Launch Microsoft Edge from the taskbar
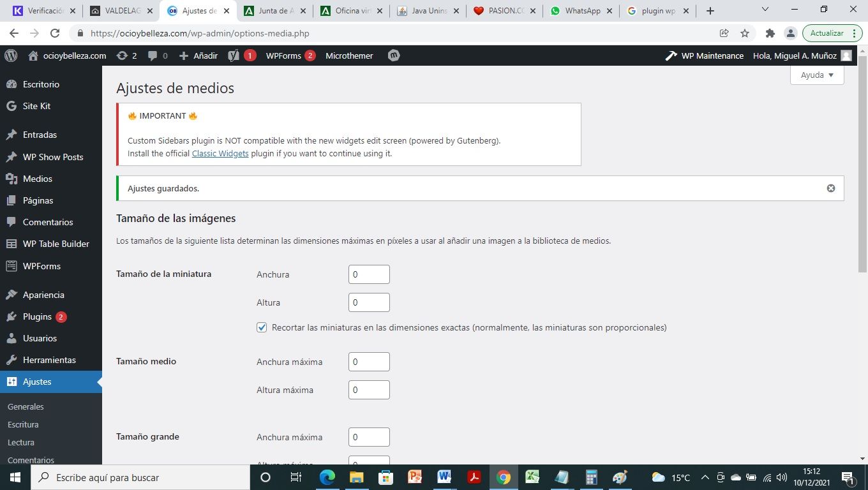Viewport: 868px width, 490px height. (x=327, y=477)
